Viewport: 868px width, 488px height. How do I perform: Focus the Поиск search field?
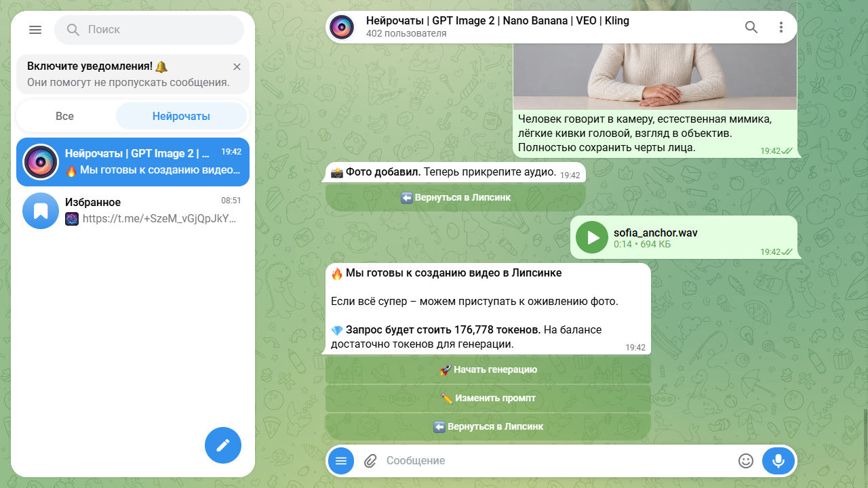(x=149, y=30)
